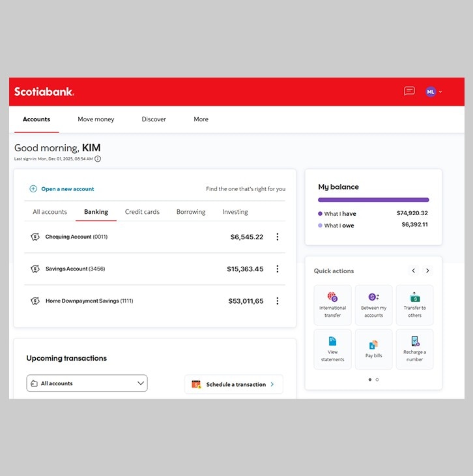Go to next quick actions page arrow
The width and height of the screenshot is (473, 476).
pyautogui.click(x=427, y=271)
